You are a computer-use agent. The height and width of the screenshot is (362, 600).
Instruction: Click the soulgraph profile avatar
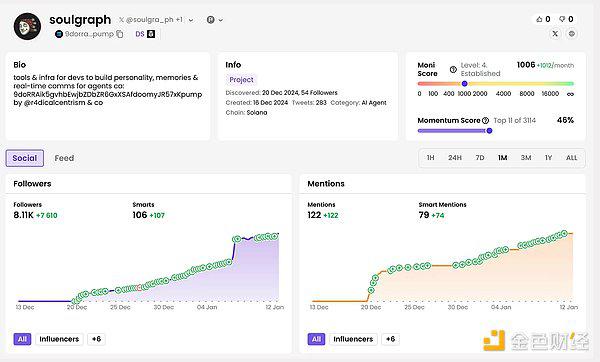tap(28, 26)
